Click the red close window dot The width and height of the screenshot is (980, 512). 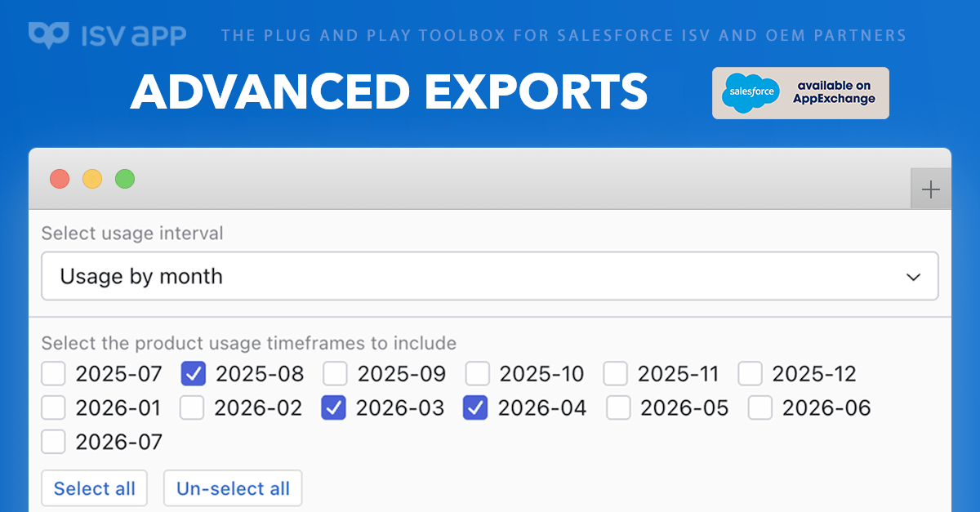point(60,179)
